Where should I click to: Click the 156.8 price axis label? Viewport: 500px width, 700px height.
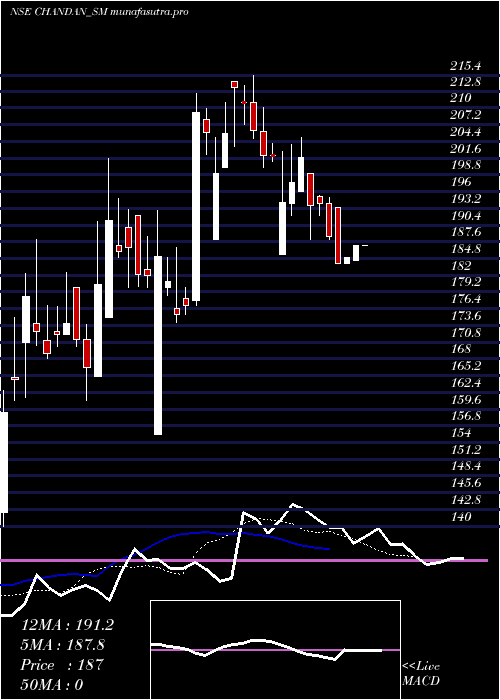coord(466,416)
